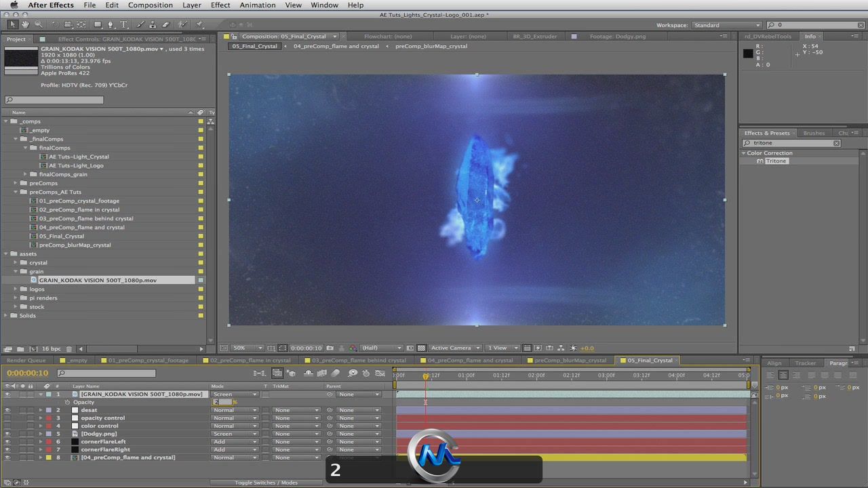868x488 pixels.
Task: Hide the cornerFlareLeft layer
Action: pyautogui.click(x=7, y=442)
